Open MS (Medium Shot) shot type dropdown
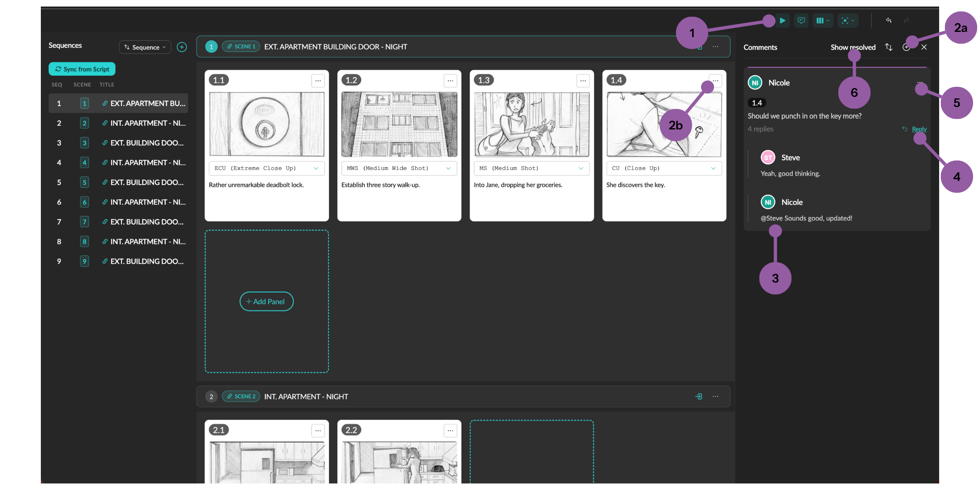Viewport: 980px width, 490px height. coord(532,168)
